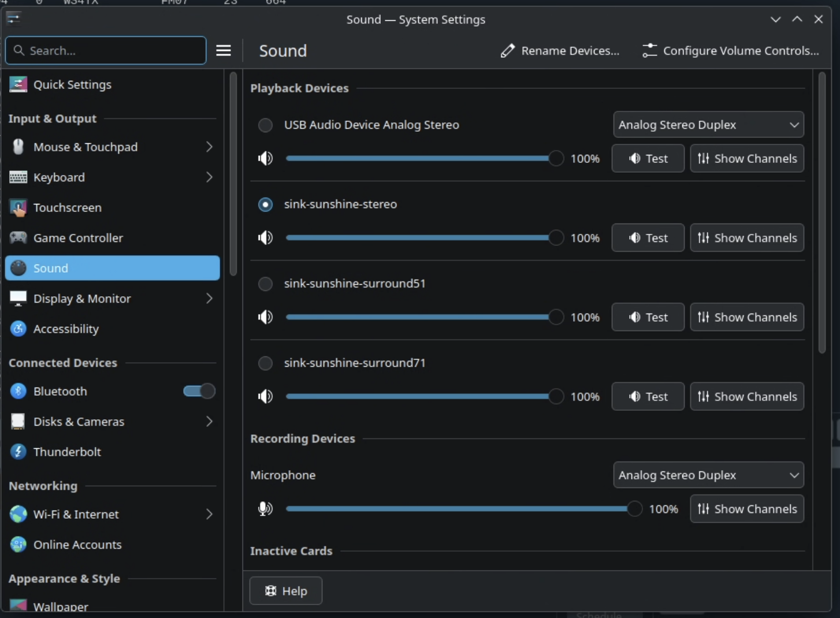
Task: Click the Configure Volume Controls icon
Action: [648, 50]
